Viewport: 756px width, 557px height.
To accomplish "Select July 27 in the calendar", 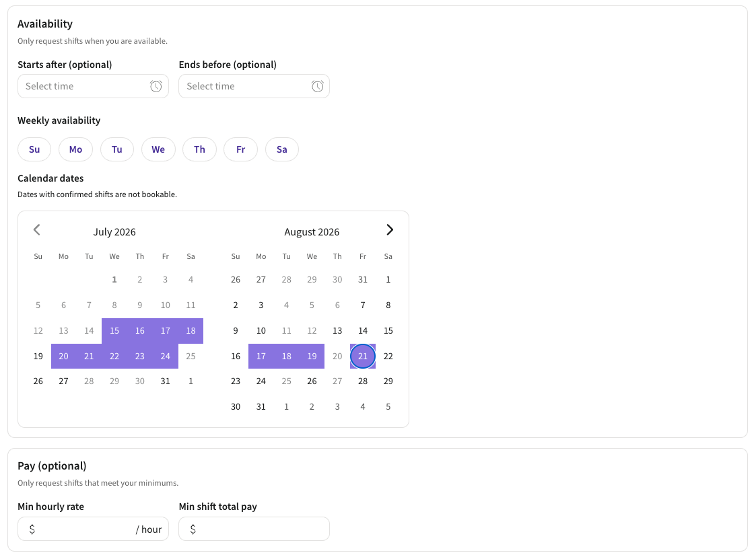I will click(64, 381).
